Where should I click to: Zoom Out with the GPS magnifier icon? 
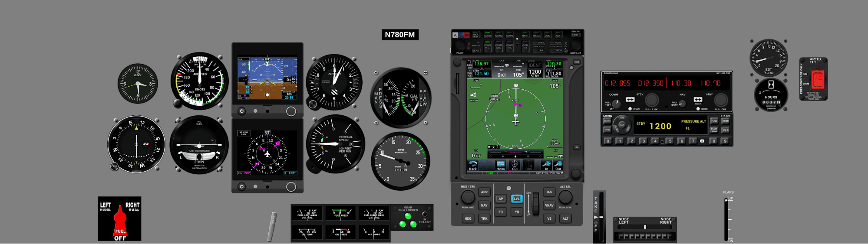click(x=558, y=166)
